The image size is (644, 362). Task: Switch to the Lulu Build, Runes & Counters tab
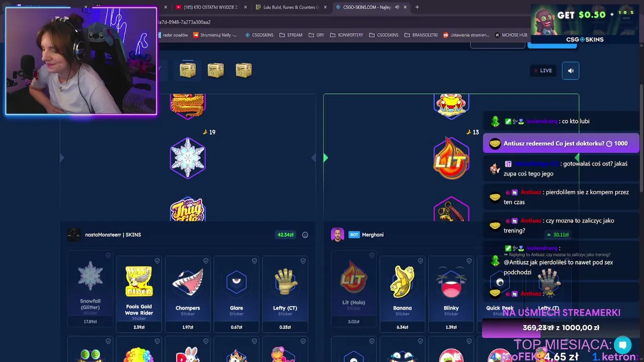[x=290, y=7]
